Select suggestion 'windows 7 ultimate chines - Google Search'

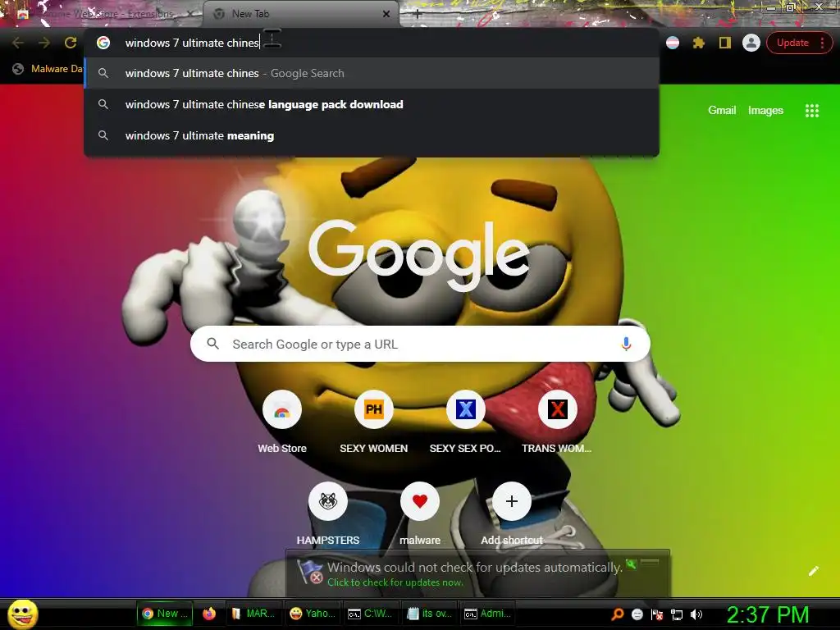pyautogui.click(x=372, y=73)
